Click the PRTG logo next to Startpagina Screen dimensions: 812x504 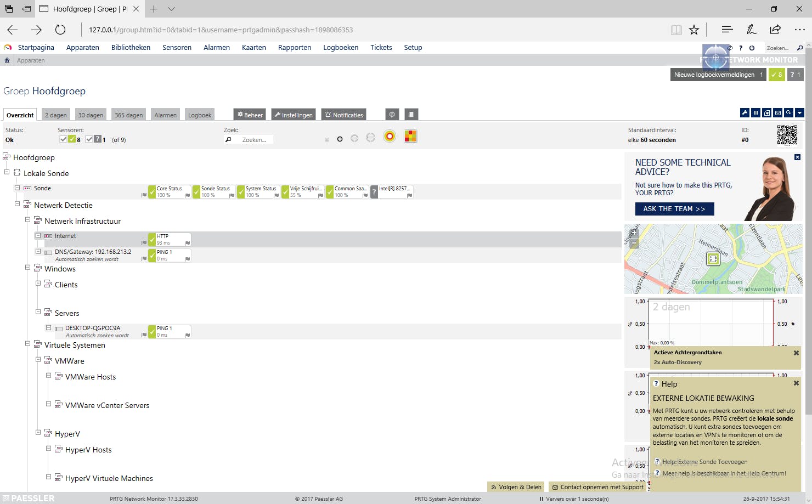[8, 48]
